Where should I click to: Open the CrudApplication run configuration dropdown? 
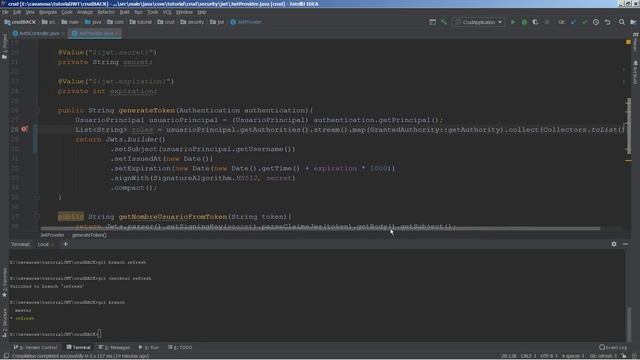click(x=479, y=22)
